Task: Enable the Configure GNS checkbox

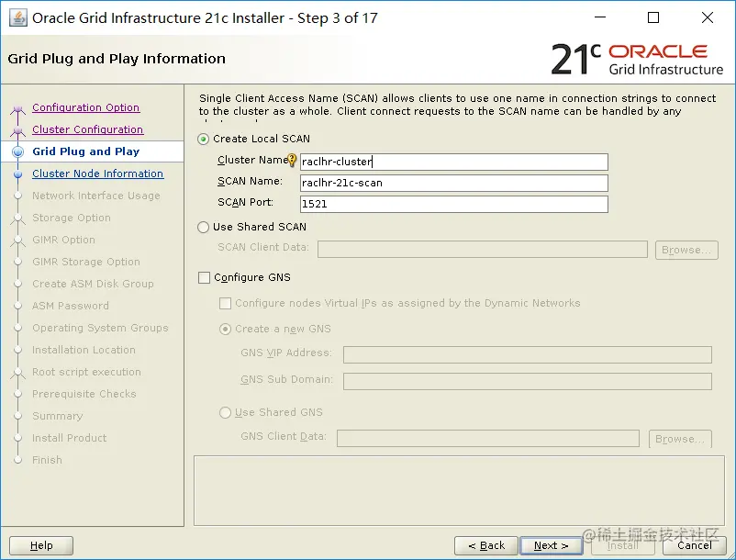Action: (204, 278)
